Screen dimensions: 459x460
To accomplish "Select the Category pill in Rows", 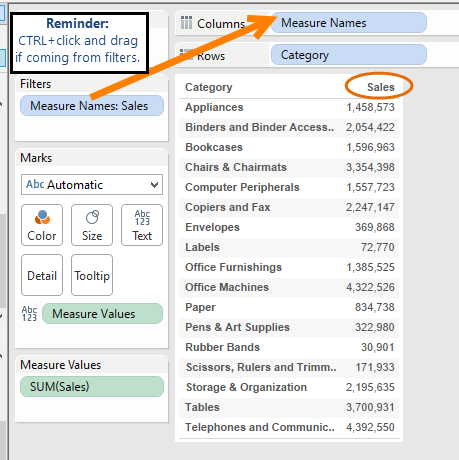I will click(349, 55).
